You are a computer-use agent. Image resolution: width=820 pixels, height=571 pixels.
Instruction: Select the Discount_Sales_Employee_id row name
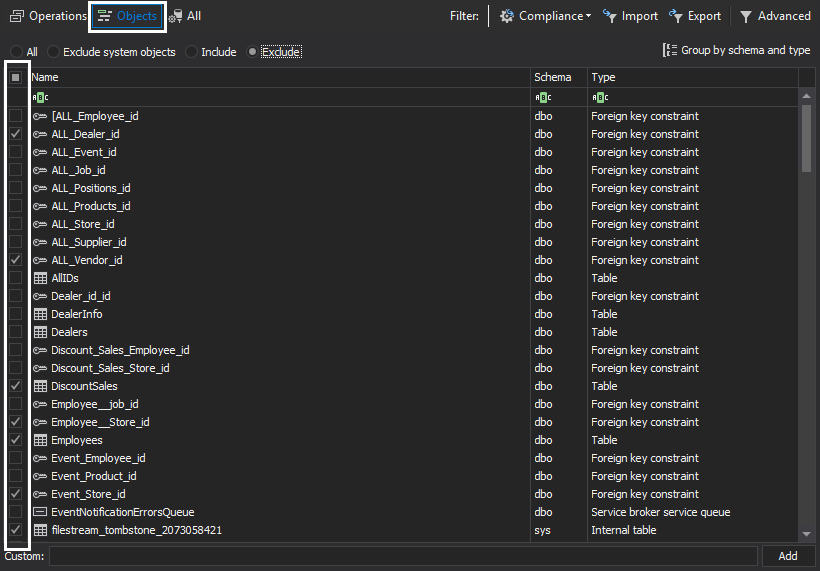pyautogui.click(x=120, y=350)
